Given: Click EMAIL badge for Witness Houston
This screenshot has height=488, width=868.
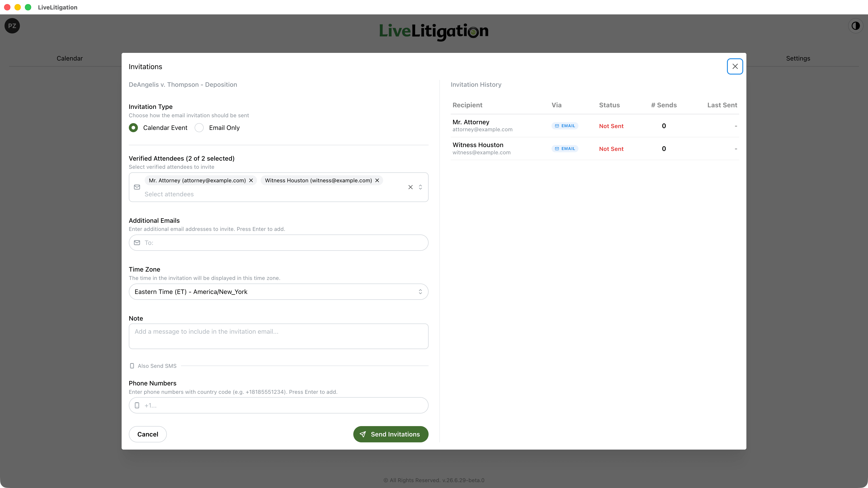Looking at the screenshot, I should click(x=565, y=148).
